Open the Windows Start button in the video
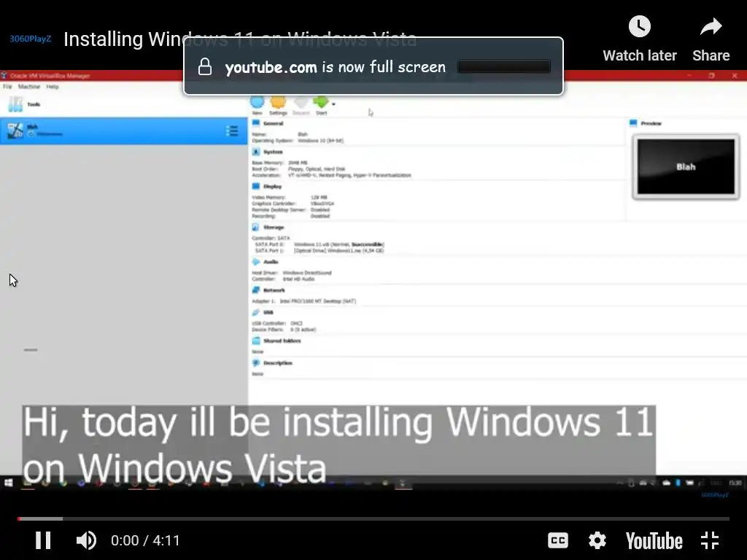The image size is (747, 560). click(x=8, y=483)
